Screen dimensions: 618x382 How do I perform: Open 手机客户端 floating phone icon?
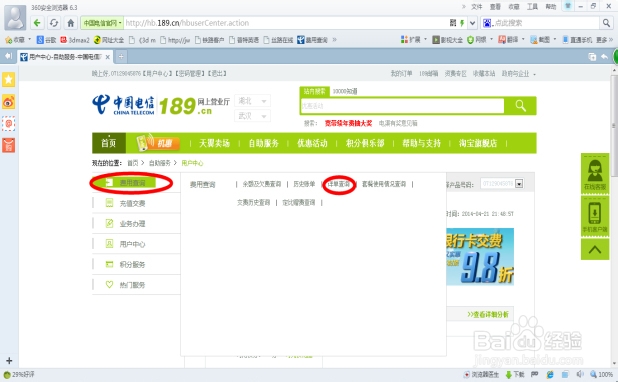click(x=595, y=216)
